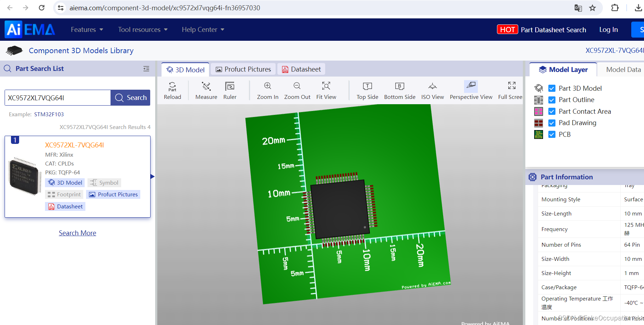The image size is (644, 325).
Task: Open the Help Center dropdown
Action: (x=203, y=29)
